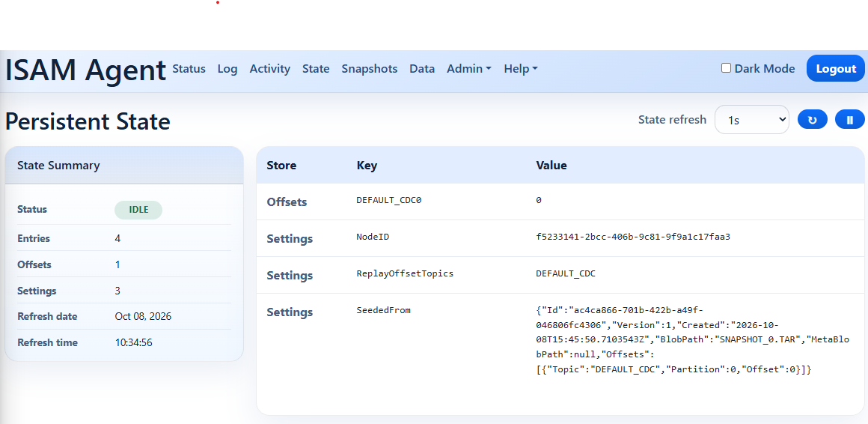Image resolution: width=868 pixels, height=424 pixels.
Task: Click the Settings store cell beside SeededFrom
Action: pyautogui.click(x=290, y=312)
